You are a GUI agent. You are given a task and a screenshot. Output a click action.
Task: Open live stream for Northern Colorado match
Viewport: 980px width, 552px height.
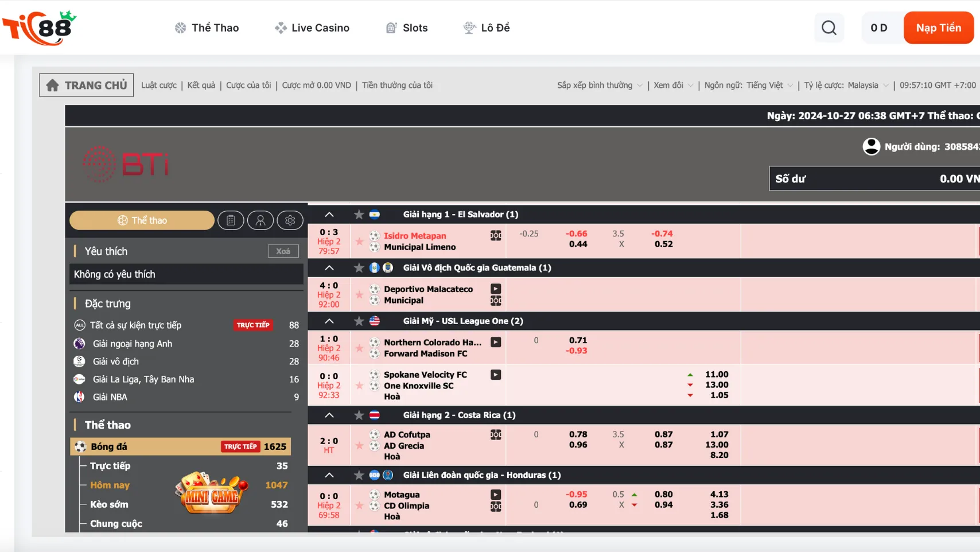coord(496,342)
